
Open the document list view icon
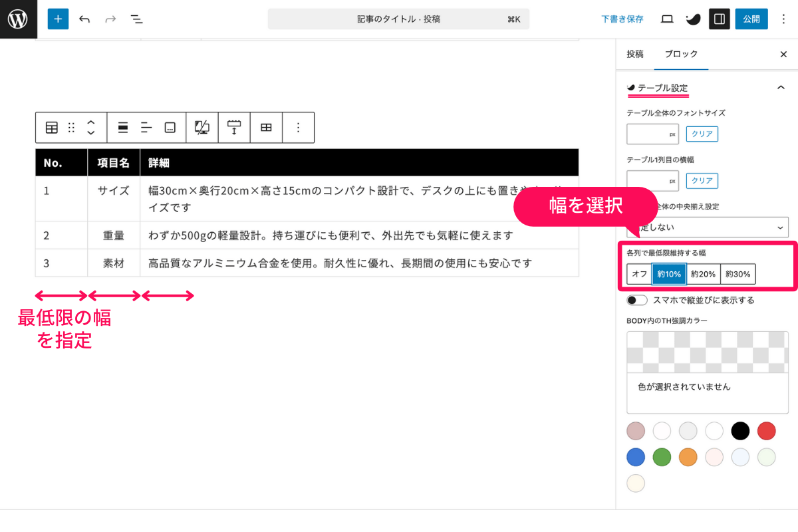[x=136, y=19]
